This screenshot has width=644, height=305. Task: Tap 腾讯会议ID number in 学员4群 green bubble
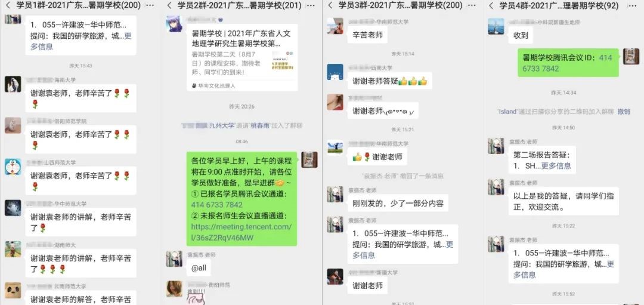tap(567, 63)
